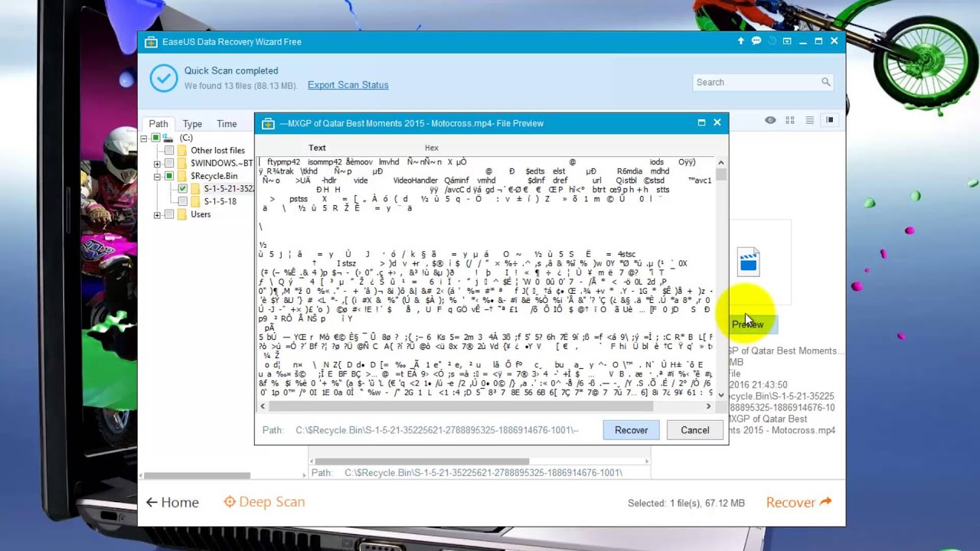Click the $WINDOWS.~BT folder icon
Image resolution: width=980 pixels, height=551 pixels.
(x=182, y=163)
